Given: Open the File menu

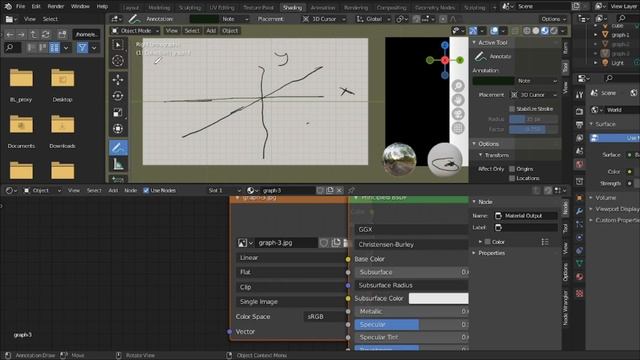Looking at the screenshot, I should coord(20,6).
